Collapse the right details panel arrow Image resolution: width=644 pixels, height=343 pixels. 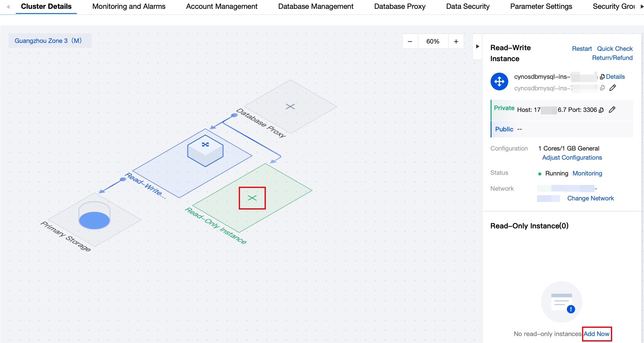pos(477,47)
